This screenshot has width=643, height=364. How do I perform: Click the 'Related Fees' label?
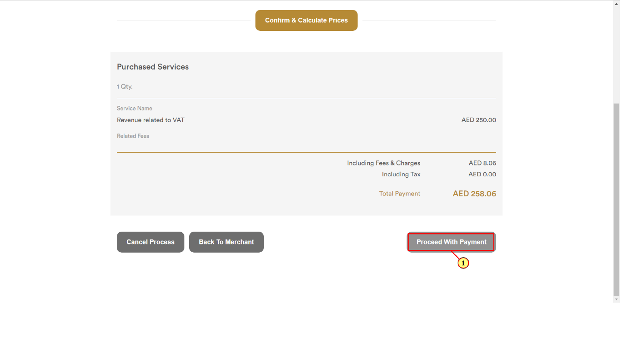click(x=133, y=136)
